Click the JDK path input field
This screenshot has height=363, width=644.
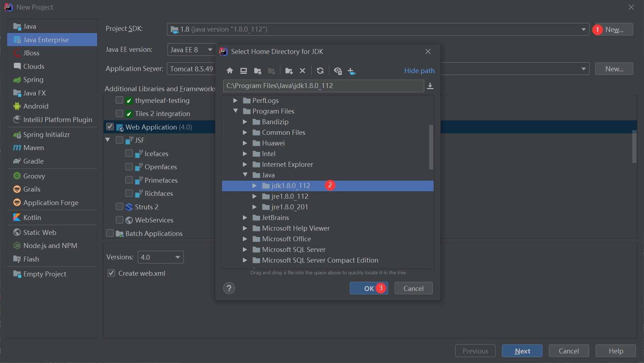coord(323,86)
